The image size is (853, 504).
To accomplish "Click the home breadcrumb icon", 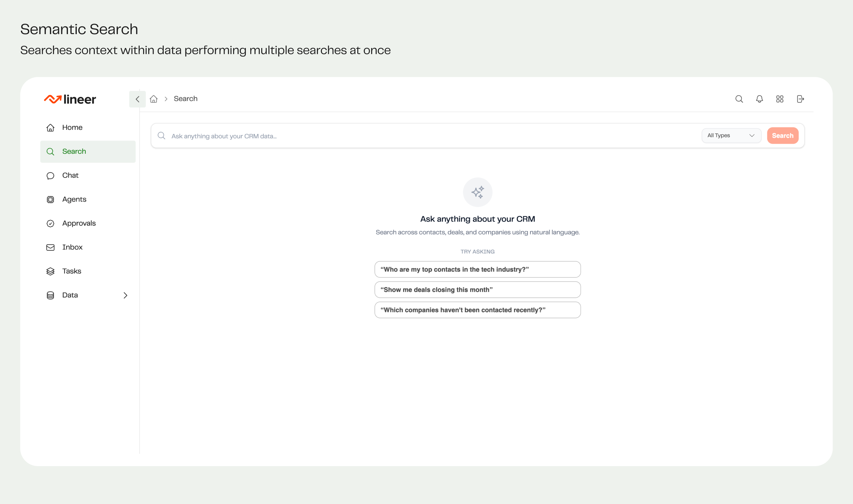I will (154, 99).
